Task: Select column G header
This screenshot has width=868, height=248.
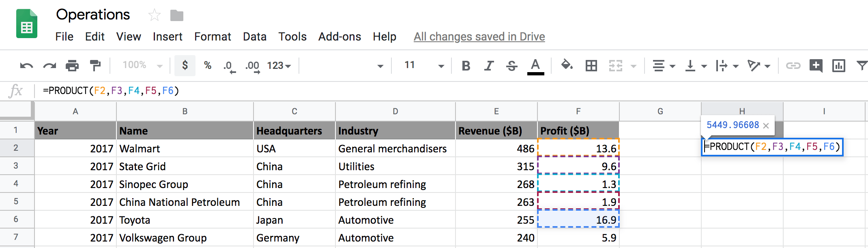Action: (660, 111)
